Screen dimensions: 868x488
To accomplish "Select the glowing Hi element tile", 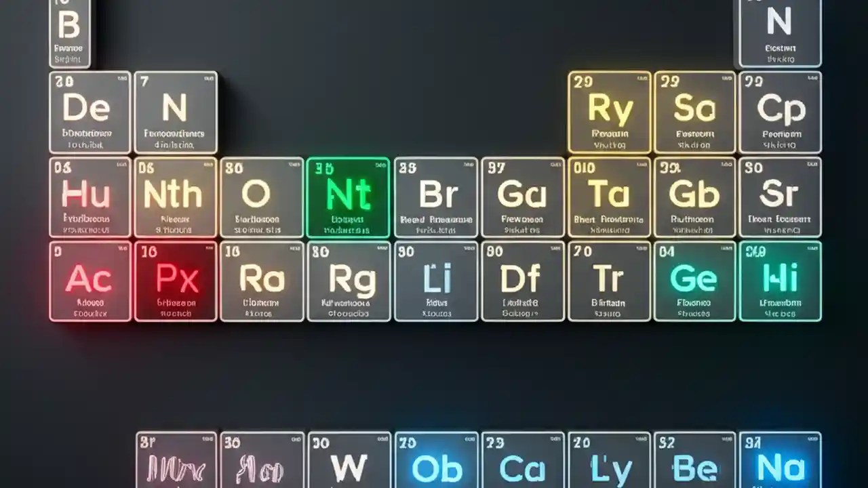I will (x=780, y=280).
